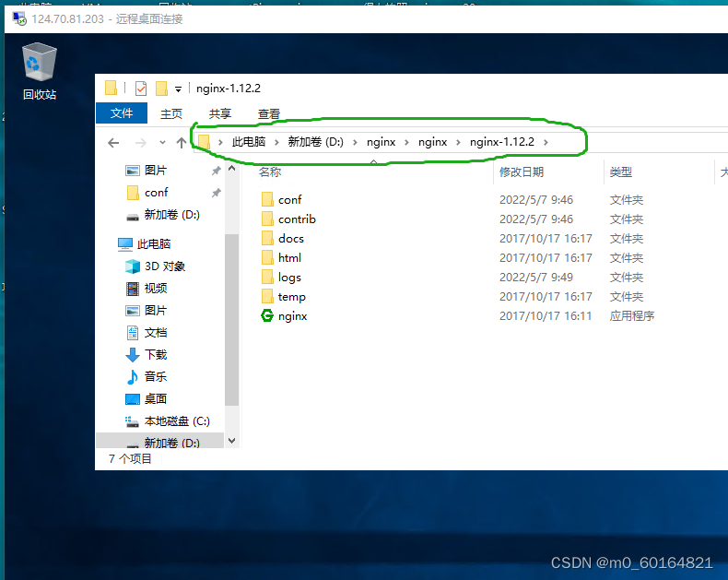This screenshot has height=580, width=728.
Task: Open the 文件 ribbon tab
Action: coord(122,113)
